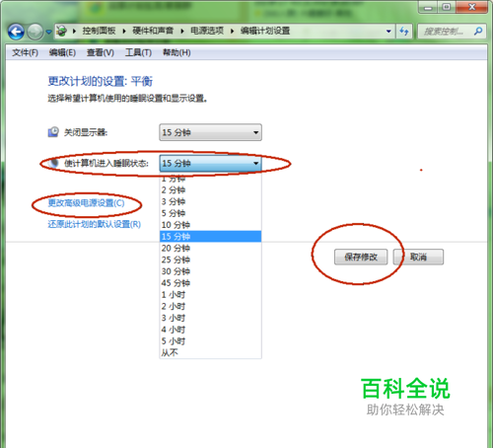Screen dimensions: 493x448
Task: Choose 45 分钟 from the sleep list
Action: [210, 283]
